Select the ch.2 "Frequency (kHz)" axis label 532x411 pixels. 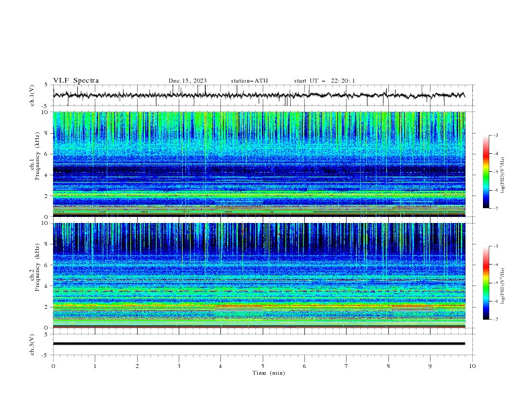pos(38,267)
